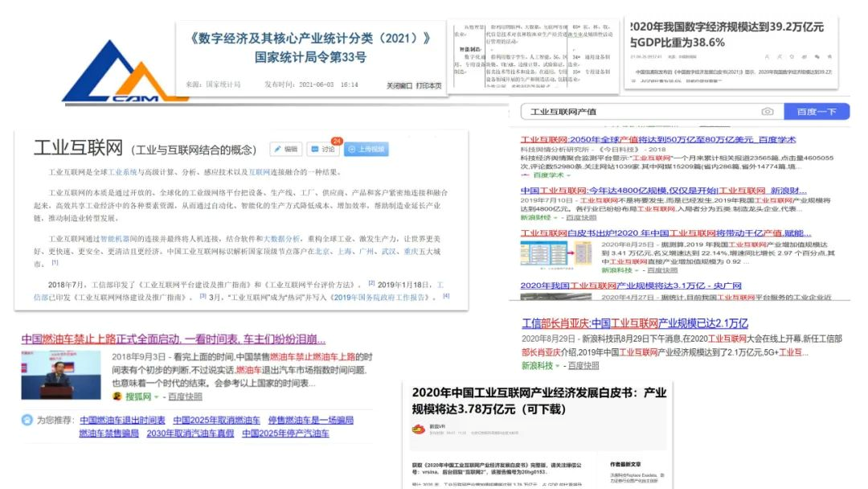Screen dimensions: 868x489
Task: Open the recommended search 燃油车禁售骗局
Action: (108, 433)
